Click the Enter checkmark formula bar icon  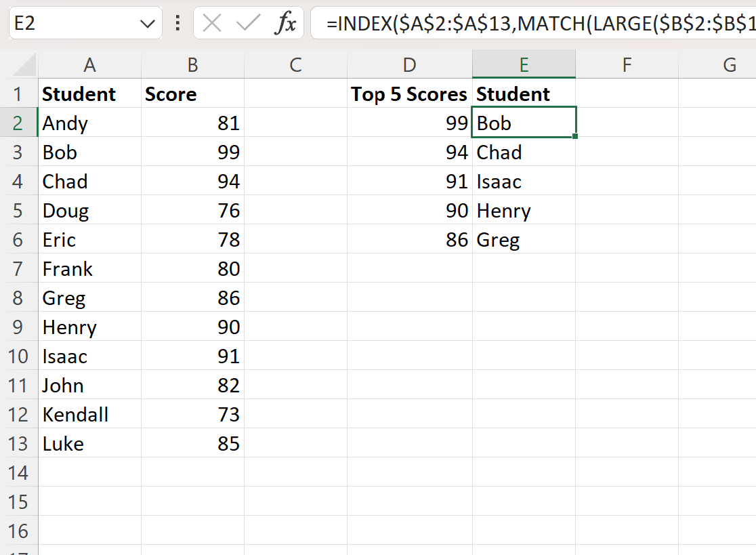[248, 22]
